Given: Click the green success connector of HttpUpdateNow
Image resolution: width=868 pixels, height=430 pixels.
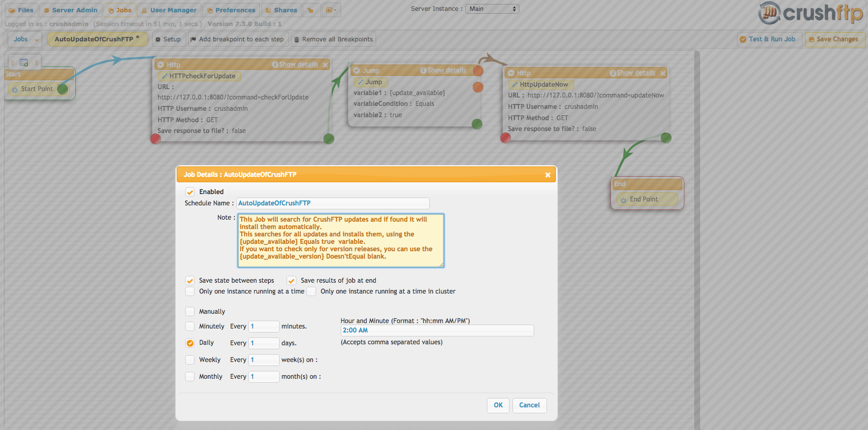Looking at the screenshot, I should [x=666, y=138].
